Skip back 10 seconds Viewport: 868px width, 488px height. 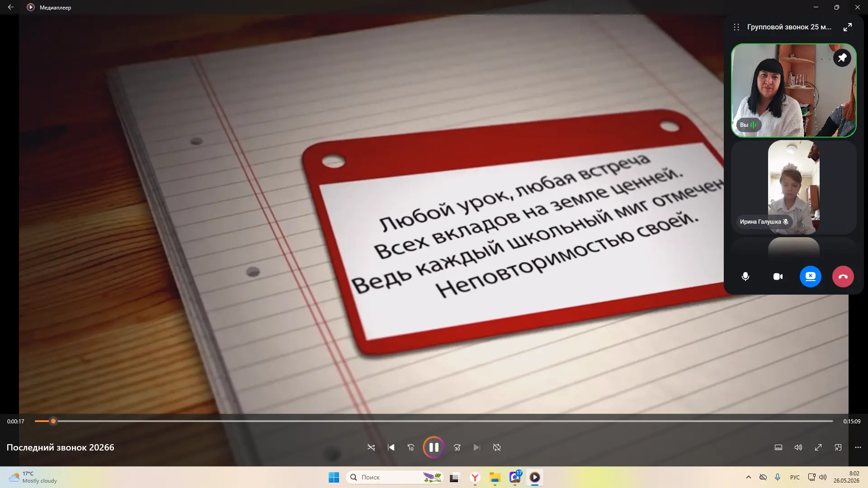[x=411, y=447]
